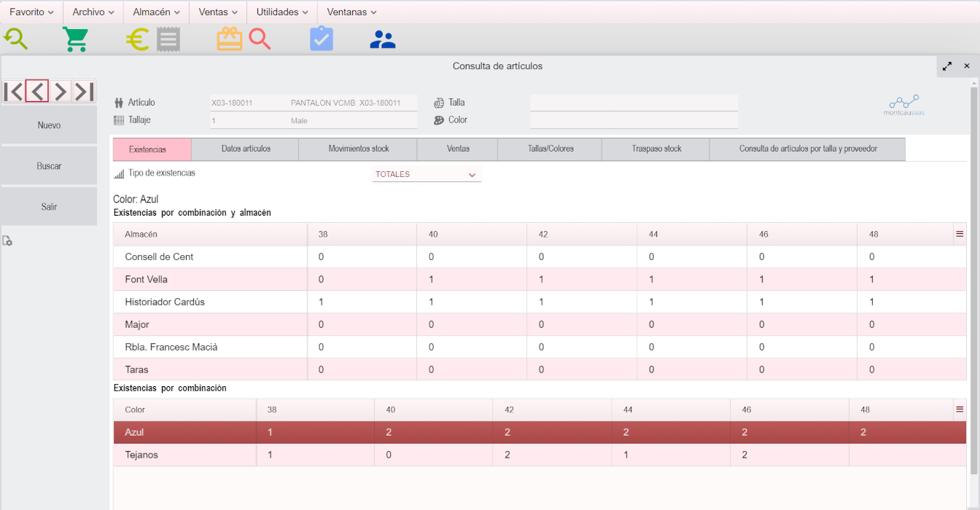The image size is (980, 510).
Task: Click the green refresh search icon
Action: (15, 39)
